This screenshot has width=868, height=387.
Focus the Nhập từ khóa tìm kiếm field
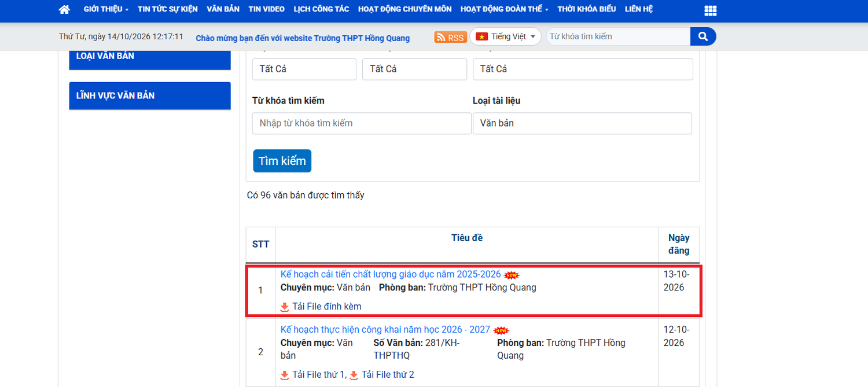click(362, 123)
